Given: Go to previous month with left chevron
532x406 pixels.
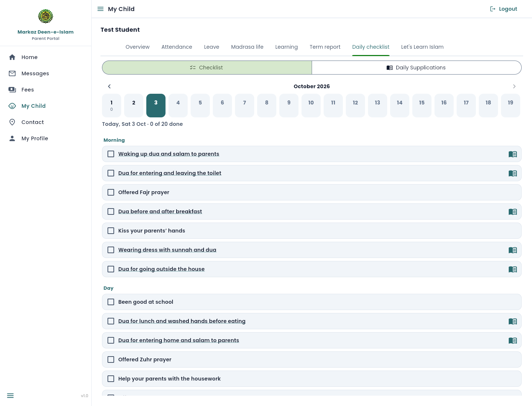Looking at the screenshot, I should point(109,86).
